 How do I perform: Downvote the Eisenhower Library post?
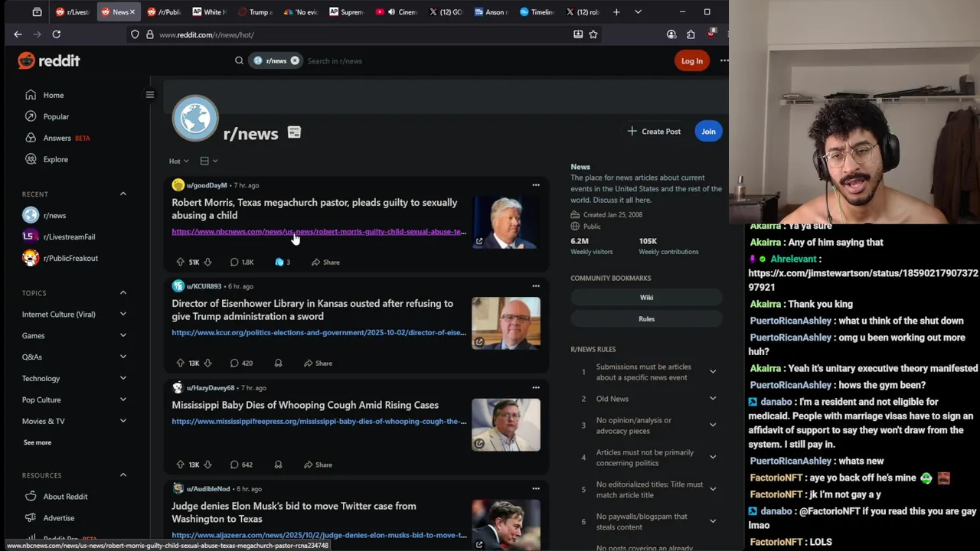click(x=207, y=363)
